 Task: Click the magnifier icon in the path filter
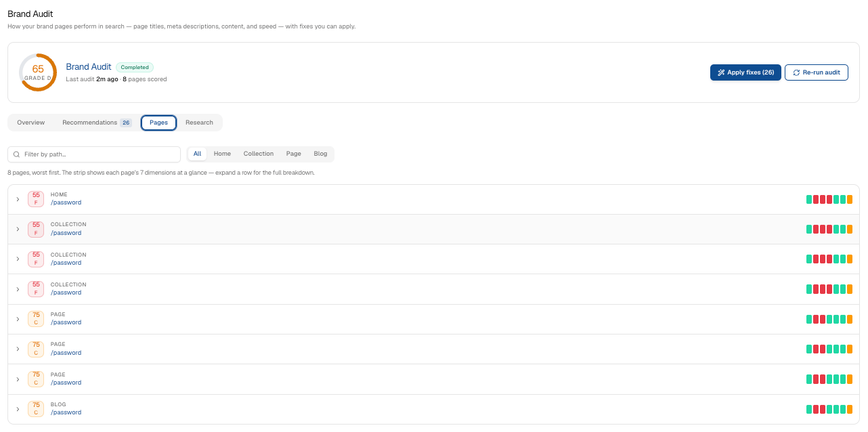pos(16,154)
